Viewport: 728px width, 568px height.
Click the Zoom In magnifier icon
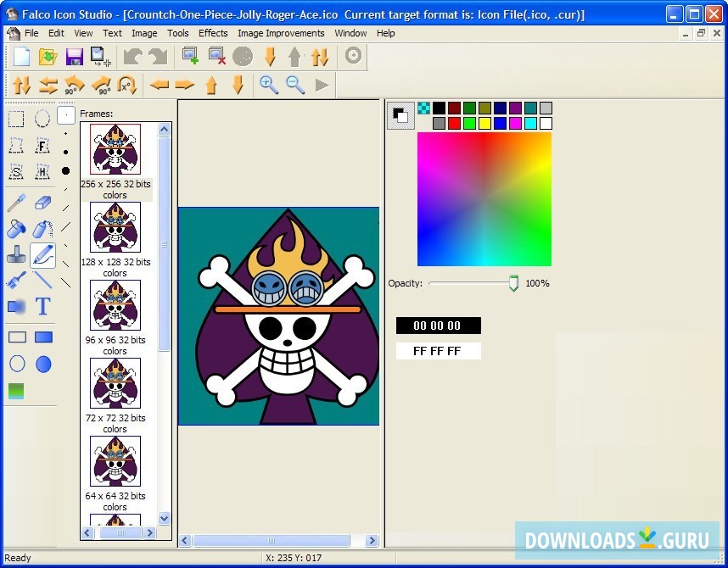[269, 85]
